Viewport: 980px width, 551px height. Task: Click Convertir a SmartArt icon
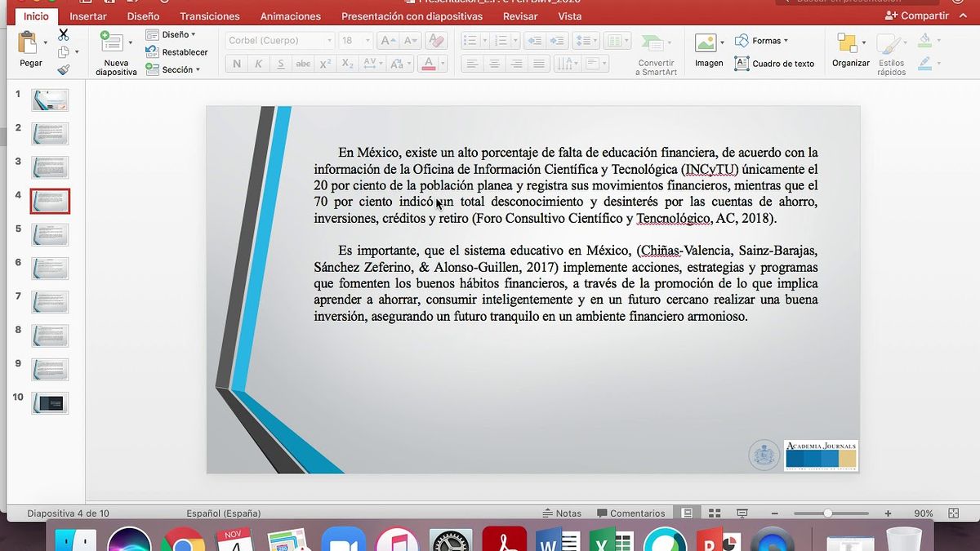tap(653, 43)
